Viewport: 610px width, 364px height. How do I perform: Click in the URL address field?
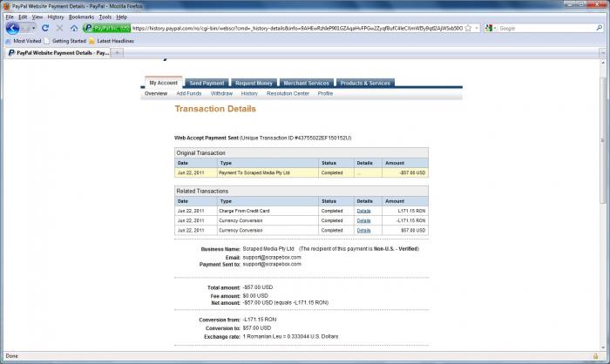coord(298,29)
